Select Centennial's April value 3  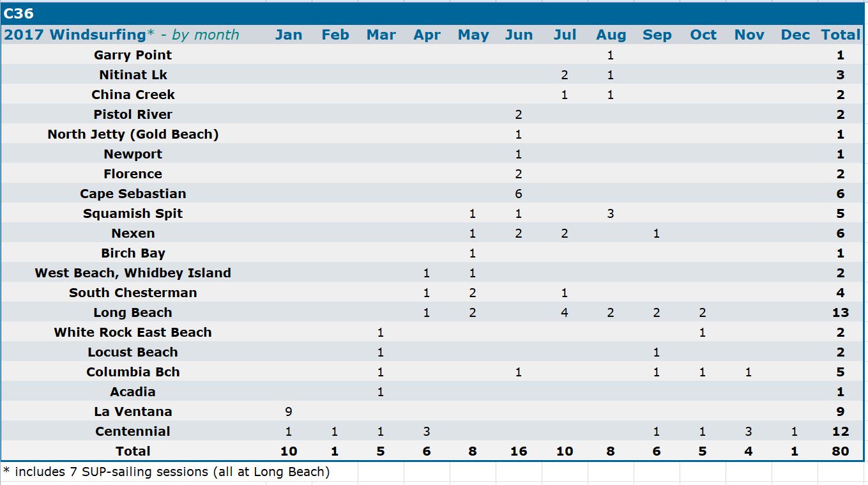point(427,431)
